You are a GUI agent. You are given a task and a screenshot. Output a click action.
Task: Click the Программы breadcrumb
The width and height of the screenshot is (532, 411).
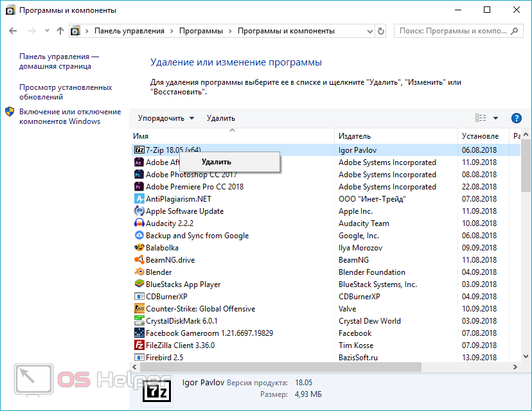click(201, 31)
